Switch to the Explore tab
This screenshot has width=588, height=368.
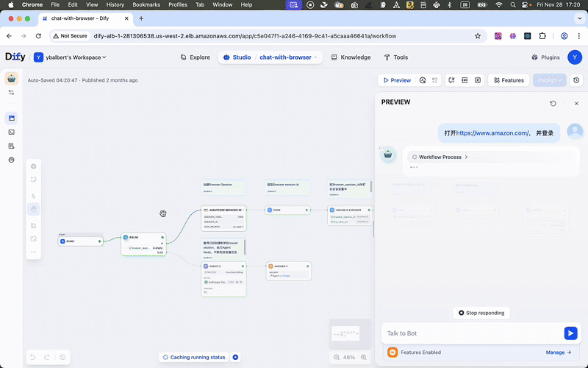click(195, 57)
